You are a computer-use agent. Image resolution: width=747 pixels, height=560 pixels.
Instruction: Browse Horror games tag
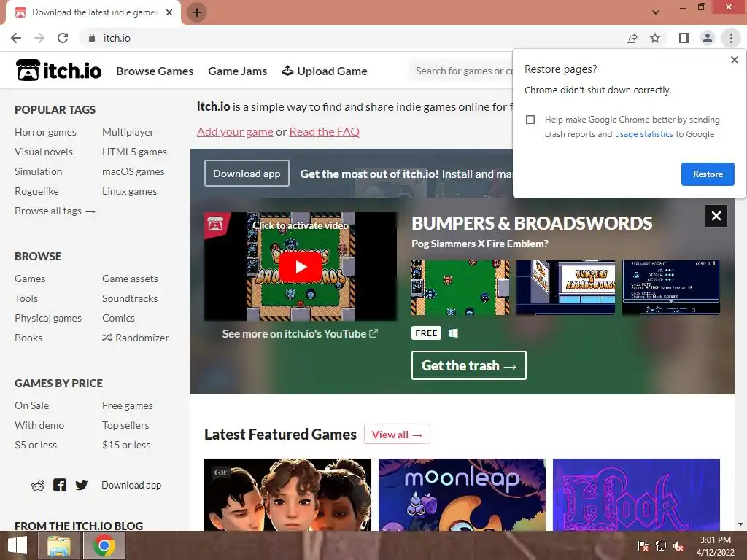coord(45,132)
